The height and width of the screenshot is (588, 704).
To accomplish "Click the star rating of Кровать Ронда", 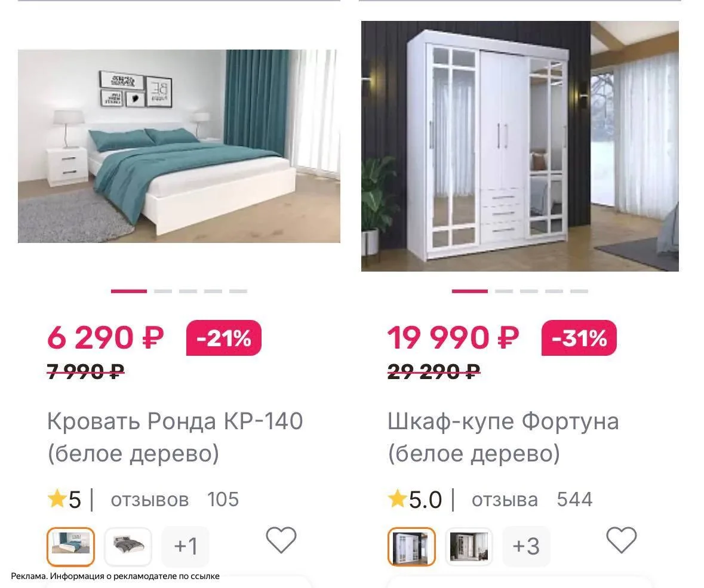I will pyautogui.click(x=64, y=500).
